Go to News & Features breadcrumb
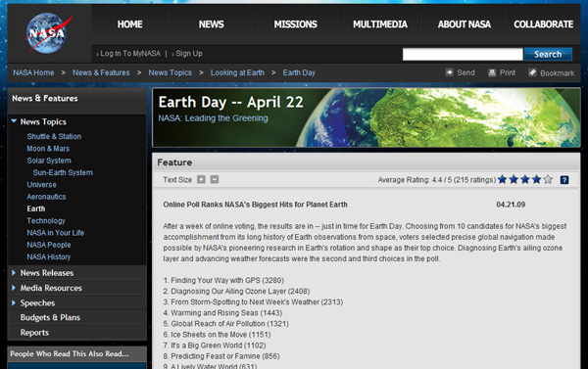588x369 pixels. tap(101, 72)
